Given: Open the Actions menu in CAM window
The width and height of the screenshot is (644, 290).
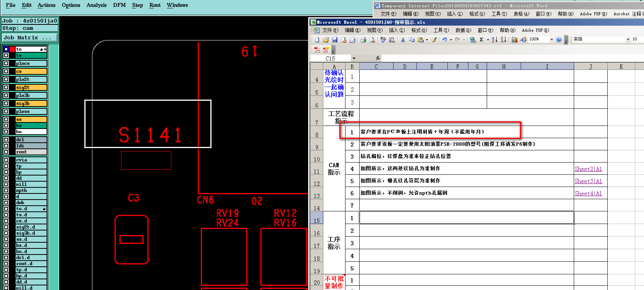Looking at the screenshot, I should pos(47,5).
